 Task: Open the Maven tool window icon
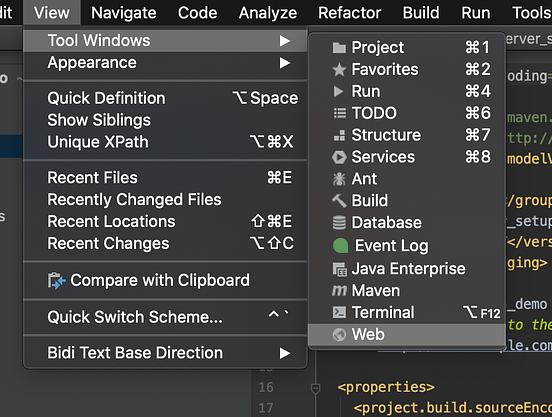(x=339, y=290)
